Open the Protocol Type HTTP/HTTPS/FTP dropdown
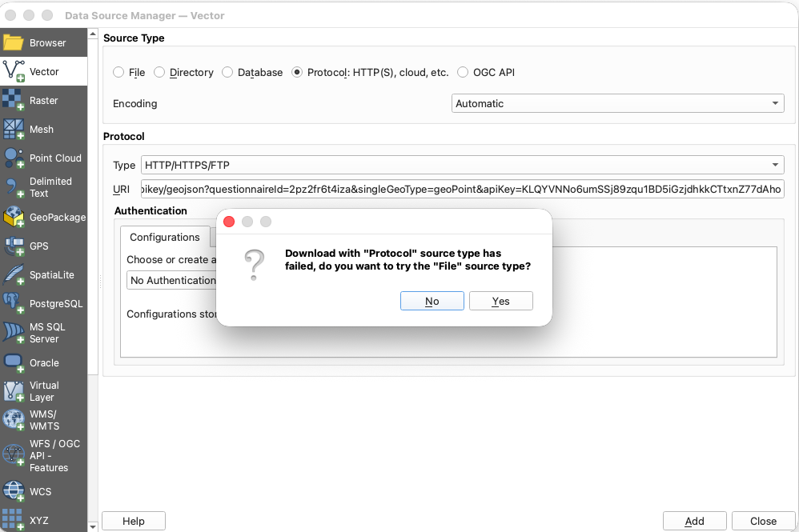Image resolution: width=799 pixels, height=532 pixels. point(462,165)
